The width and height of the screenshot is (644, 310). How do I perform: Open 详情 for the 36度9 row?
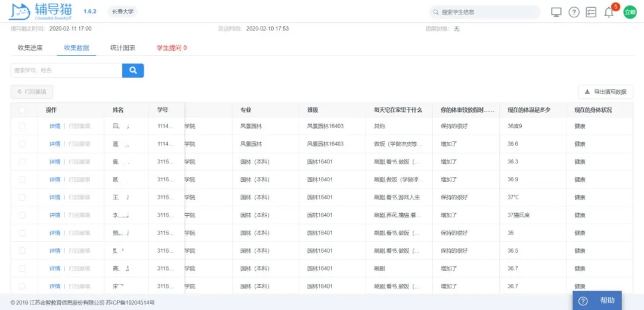[55, 126]
